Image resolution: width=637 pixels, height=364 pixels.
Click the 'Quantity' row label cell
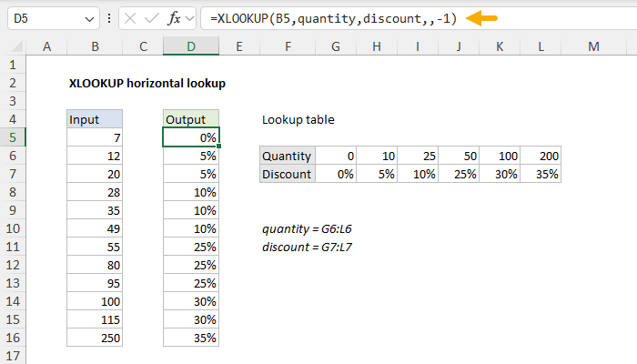point(288,156)
